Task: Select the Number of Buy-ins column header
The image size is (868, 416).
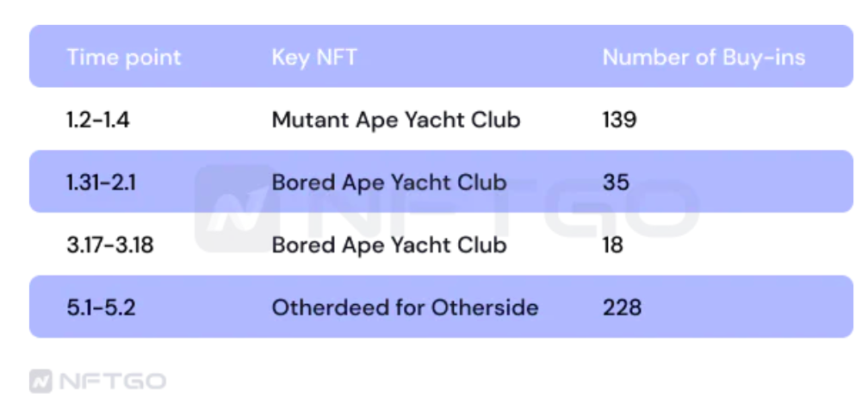Action: point(704,58)
